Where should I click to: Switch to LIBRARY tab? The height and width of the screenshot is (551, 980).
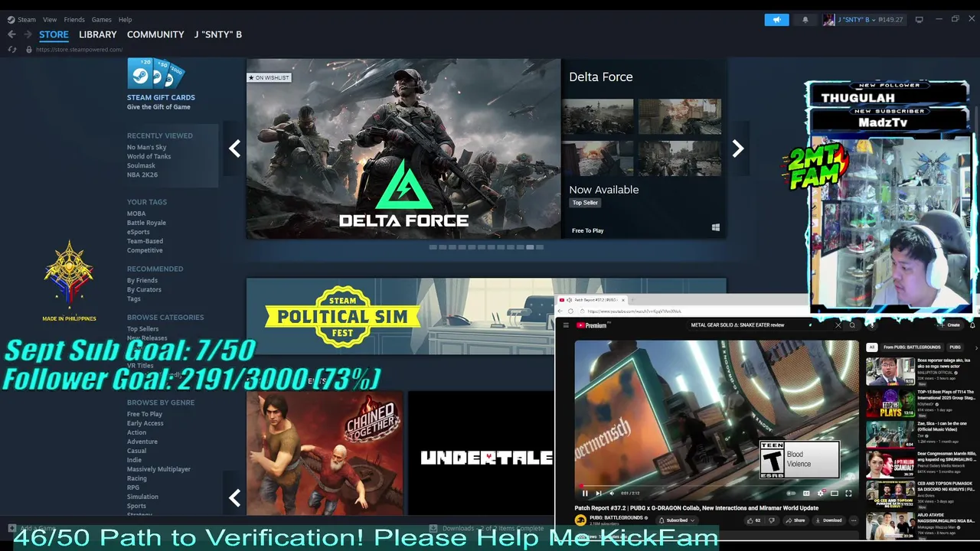pos(98,34)
